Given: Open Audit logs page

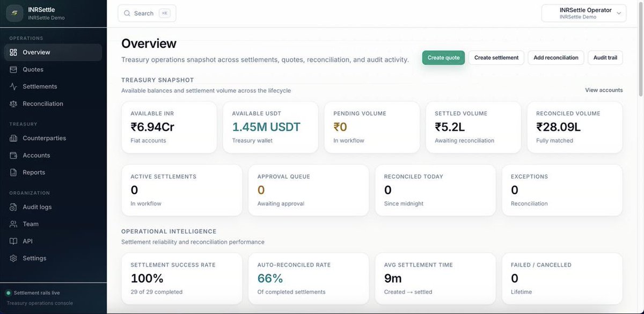Looking at the screenshot, I should pyautogui.click(x=53, y=207).
